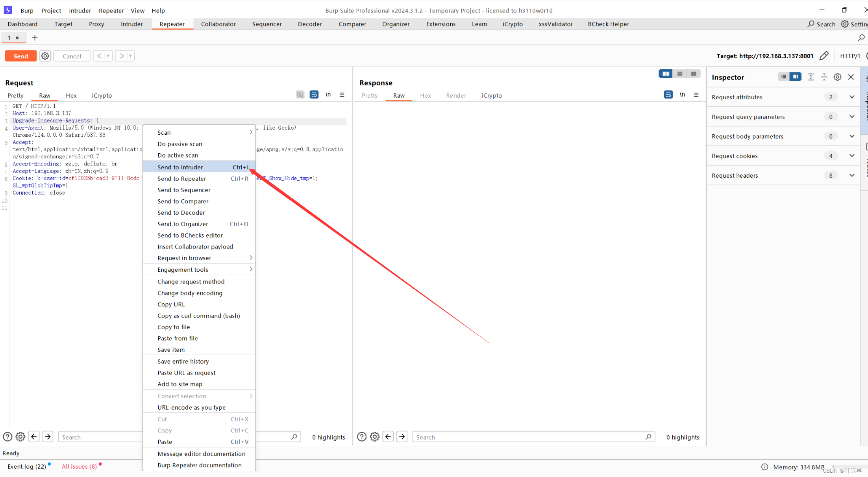This screenshot has width=868, height=477.
Task: Expand Request headers section
Action: pos(852,175)
